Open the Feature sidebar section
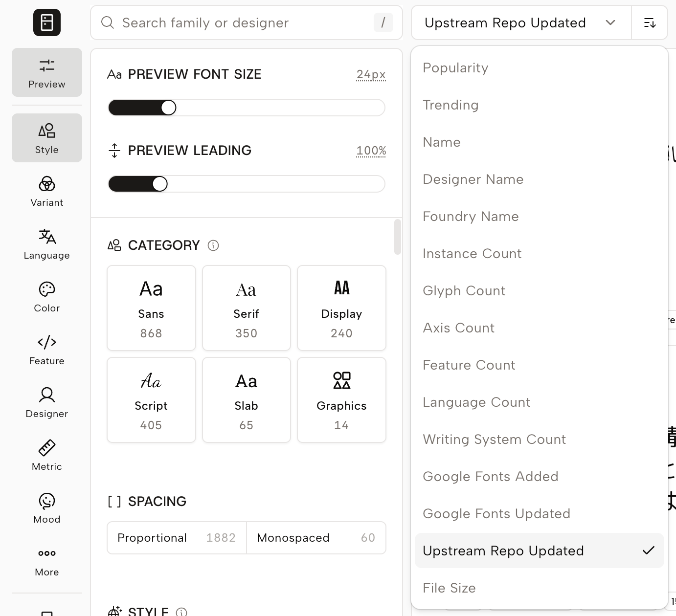This screenshot has width=676, height=616. click(47, 350)
